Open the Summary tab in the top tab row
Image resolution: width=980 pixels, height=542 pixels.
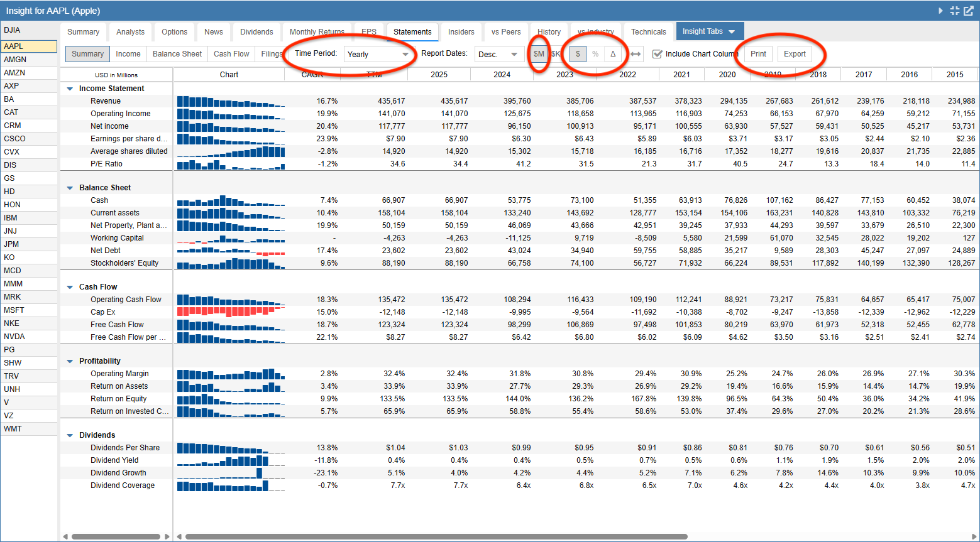[83, 32]
